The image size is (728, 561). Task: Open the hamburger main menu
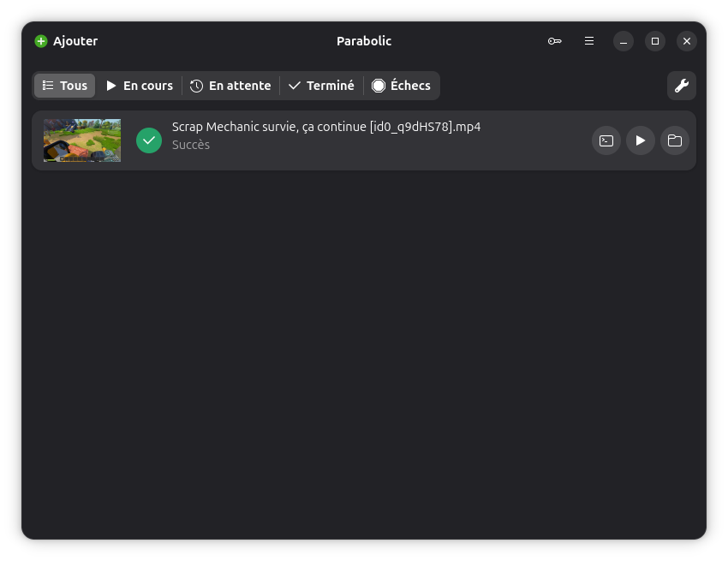click(589, 41)
